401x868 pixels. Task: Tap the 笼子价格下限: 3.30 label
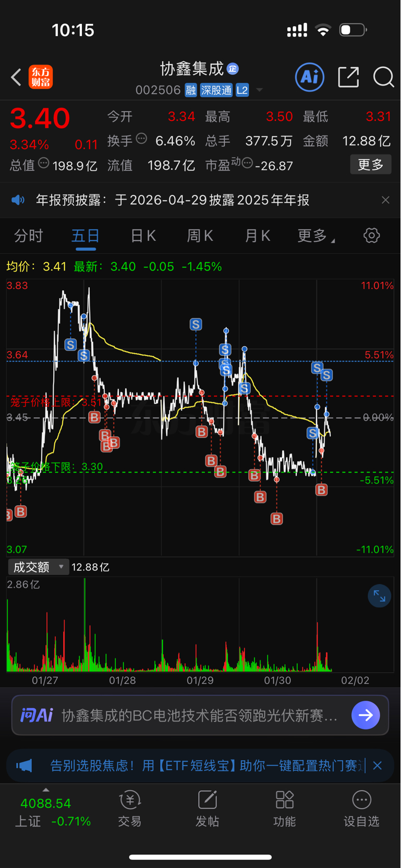[56, 466]
